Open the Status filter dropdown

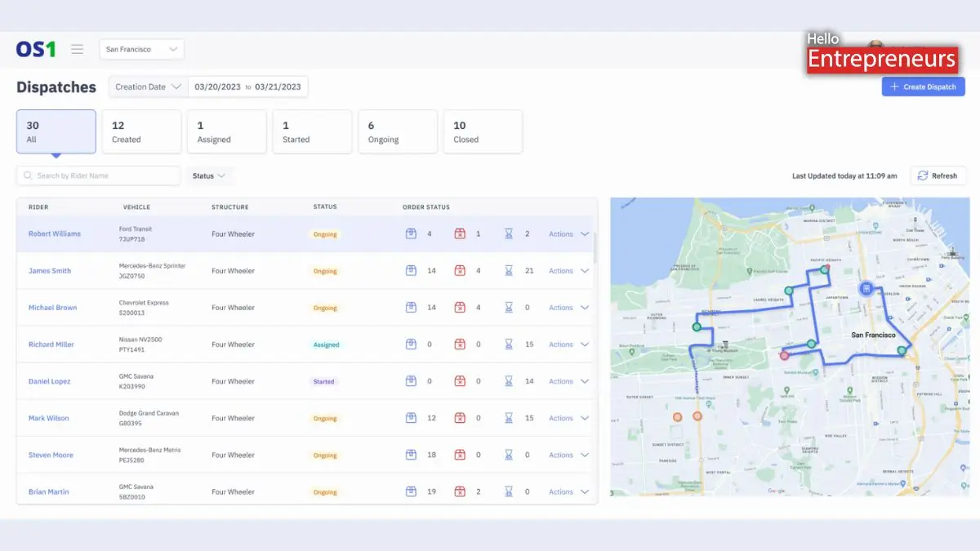[x=209, y=176]
